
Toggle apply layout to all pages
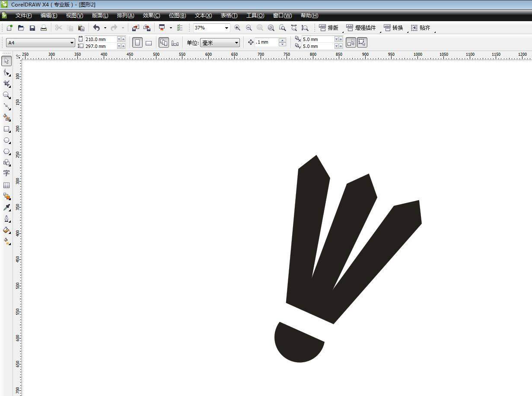pyautogui.click(x=164, y=43)
